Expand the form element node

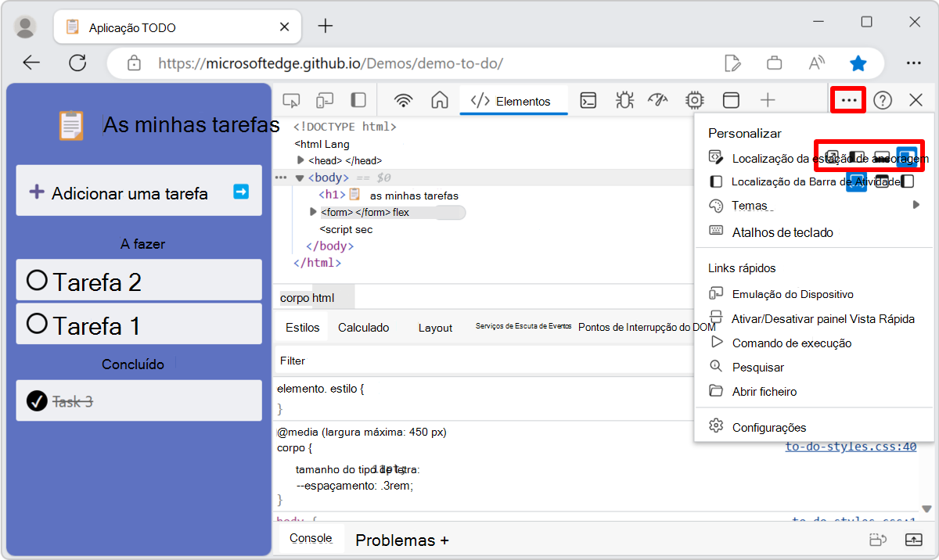(313, 211)
